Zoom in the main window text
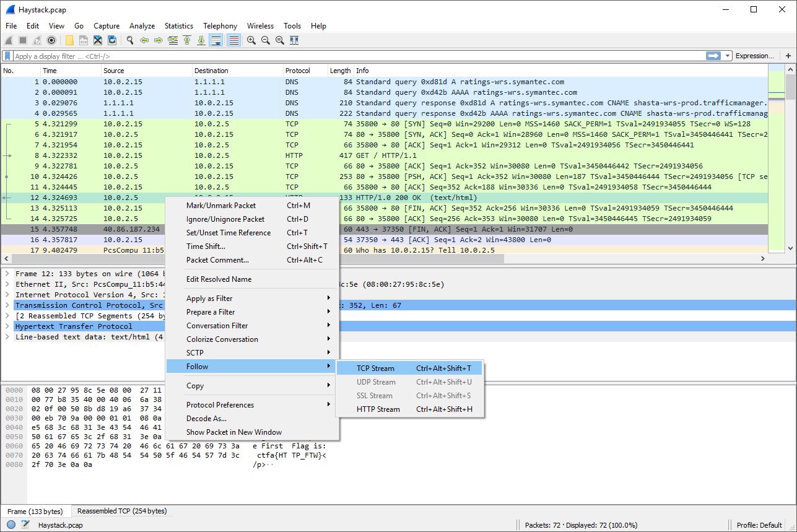797x532 pixels. [251, 40]
